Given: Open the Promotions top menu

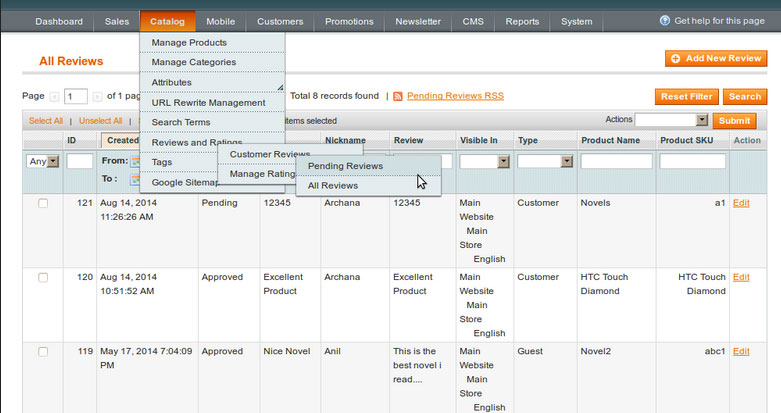Looking at the screenshot, I should pos(349,21).
